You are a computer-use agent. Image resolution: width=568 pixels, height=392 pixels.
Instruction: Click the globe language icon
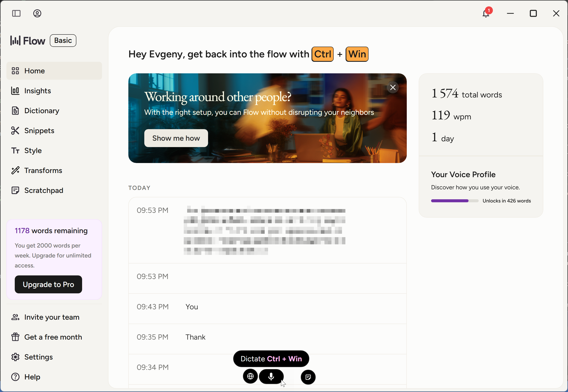coord(250,376)
